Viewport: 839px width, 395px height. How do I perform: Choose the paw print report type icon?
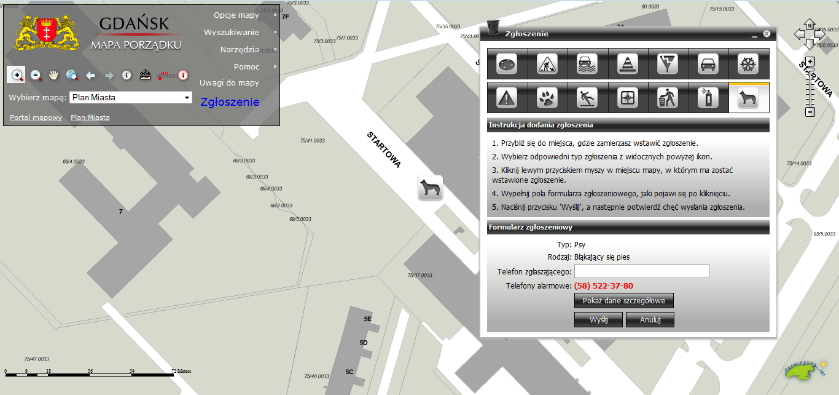pos(547,97)
